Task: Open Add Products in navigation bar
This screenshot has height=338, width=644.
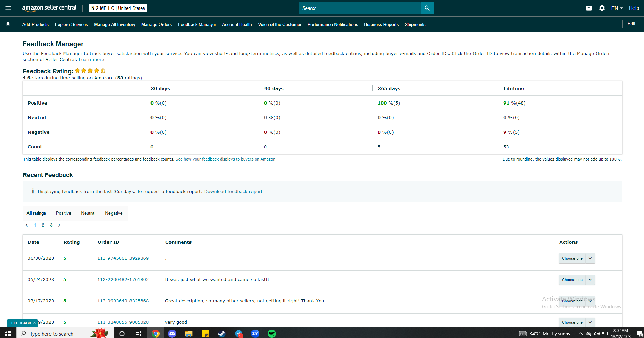Action: [36, 24]
